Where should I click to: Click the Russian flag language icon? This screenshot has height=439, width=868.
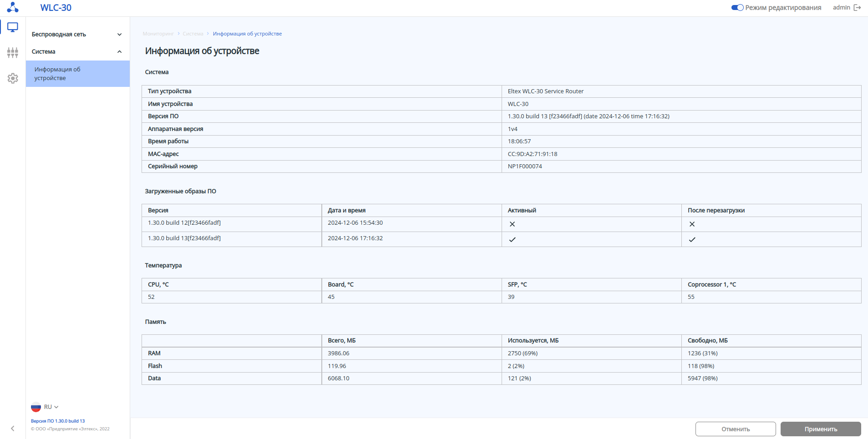coord(36,407)
